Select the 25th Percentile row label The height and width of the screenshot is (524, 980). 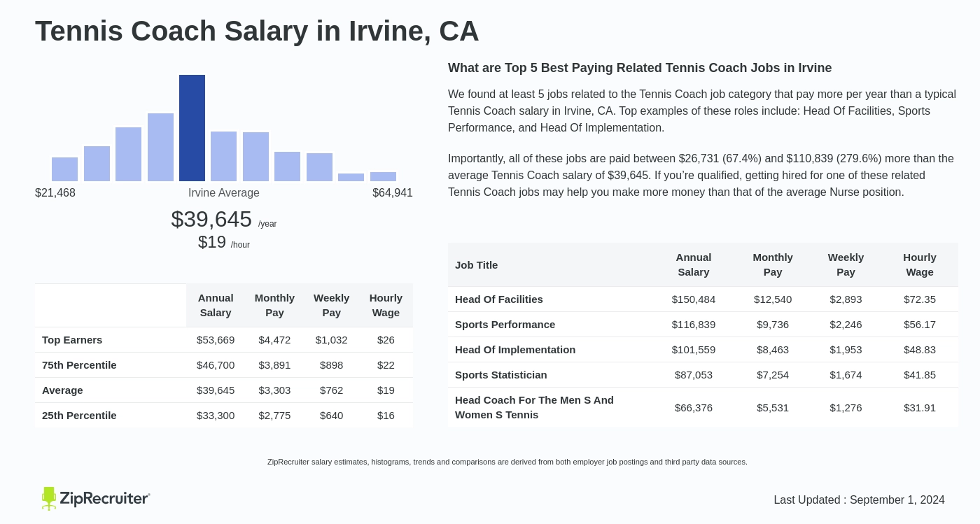(x=79, y=416)
